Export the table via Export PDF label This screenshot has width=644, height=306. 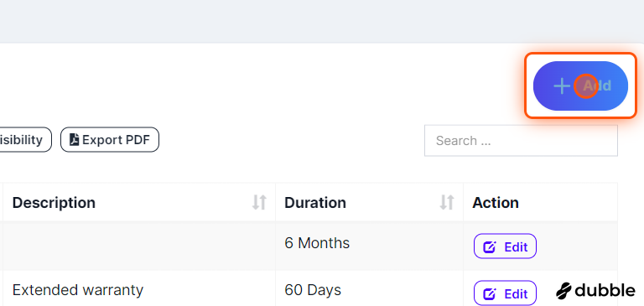(x=116, y=140)
